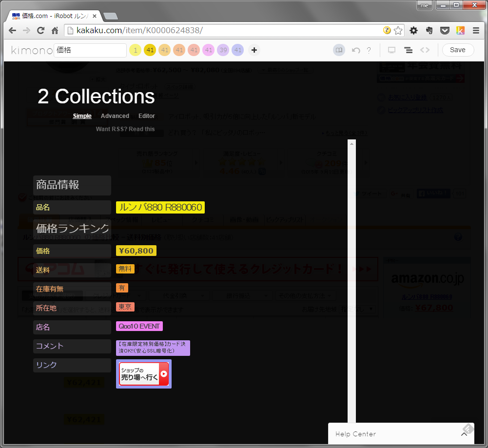This screenshot has width=488, height=448.
Task: Click the scroll up arrow of the preview scrollbar
Action: 351,144
